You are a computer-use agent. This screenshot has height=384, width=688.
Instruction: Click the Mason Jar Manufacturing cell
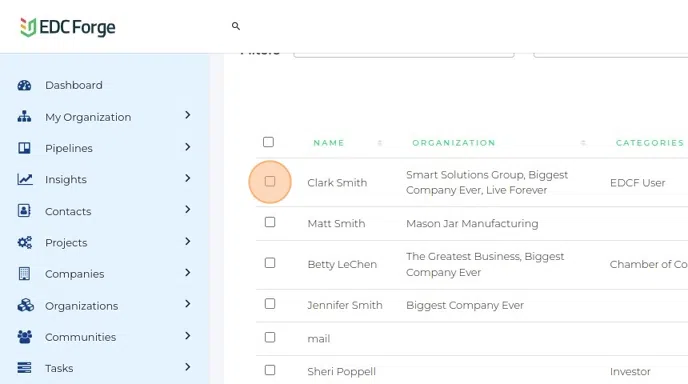[x=472, y=223]
